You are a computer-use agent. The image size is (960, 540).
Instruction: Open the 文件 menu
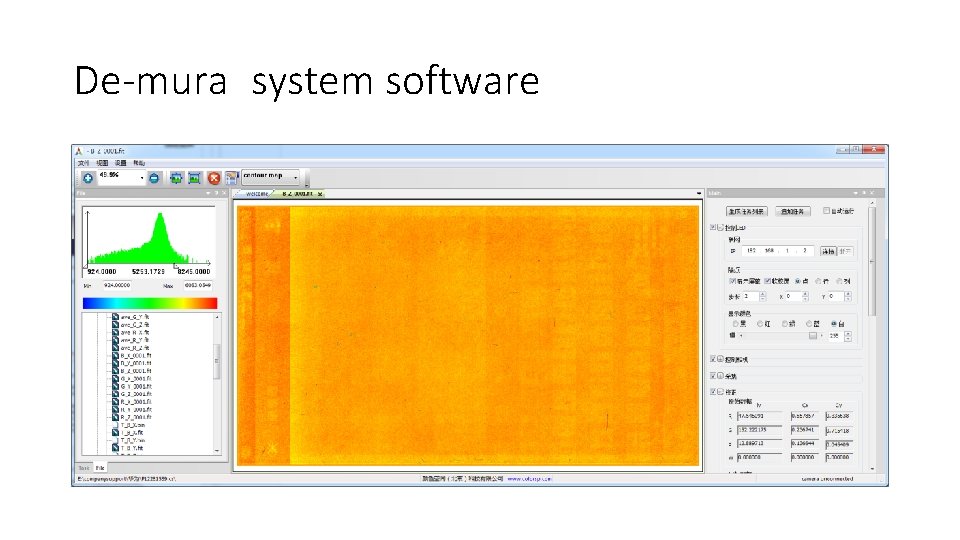pos(84,163)
